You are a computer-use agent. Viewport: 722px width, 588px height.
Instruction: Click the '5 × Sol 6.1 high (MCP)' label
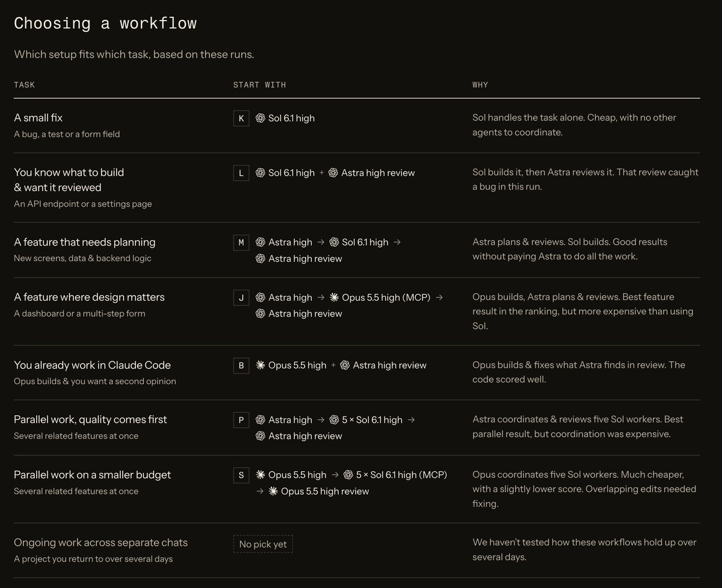401,475
